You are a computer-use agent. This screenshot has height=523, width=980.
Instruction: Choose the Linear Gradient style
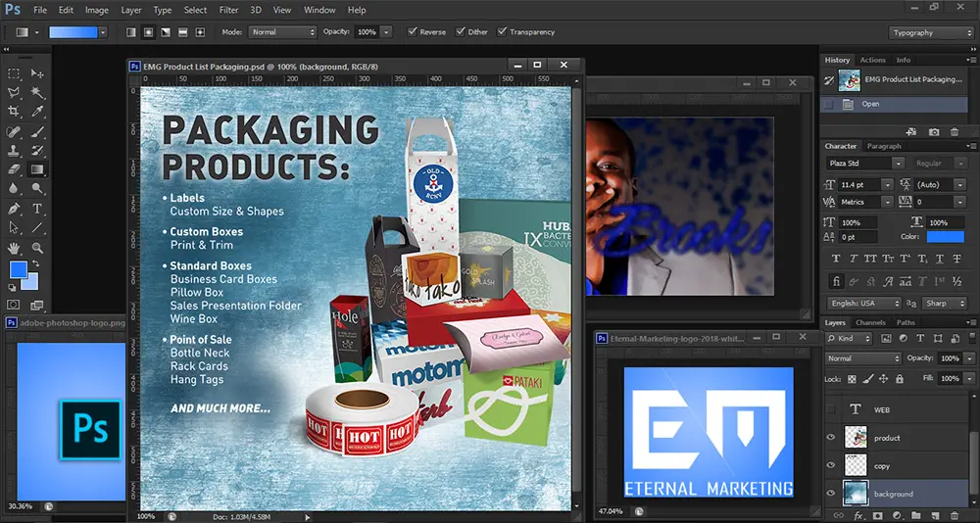point(131,32)
